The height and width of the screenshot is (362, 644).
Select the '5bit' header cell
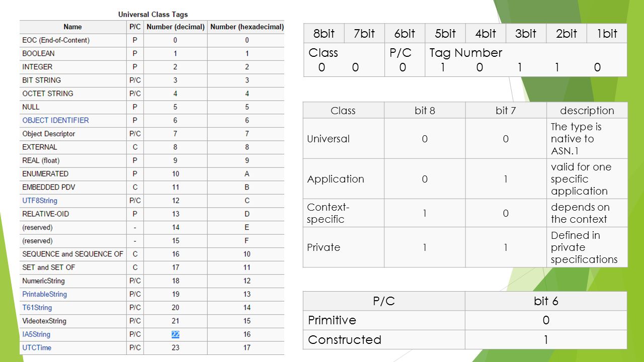click(x=445, y=34)
